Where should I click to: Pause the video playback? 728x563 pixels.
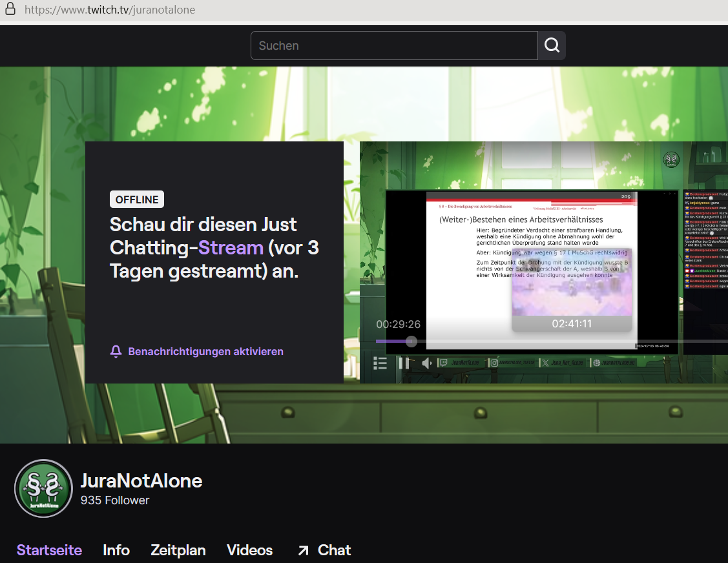coord(404,363)
